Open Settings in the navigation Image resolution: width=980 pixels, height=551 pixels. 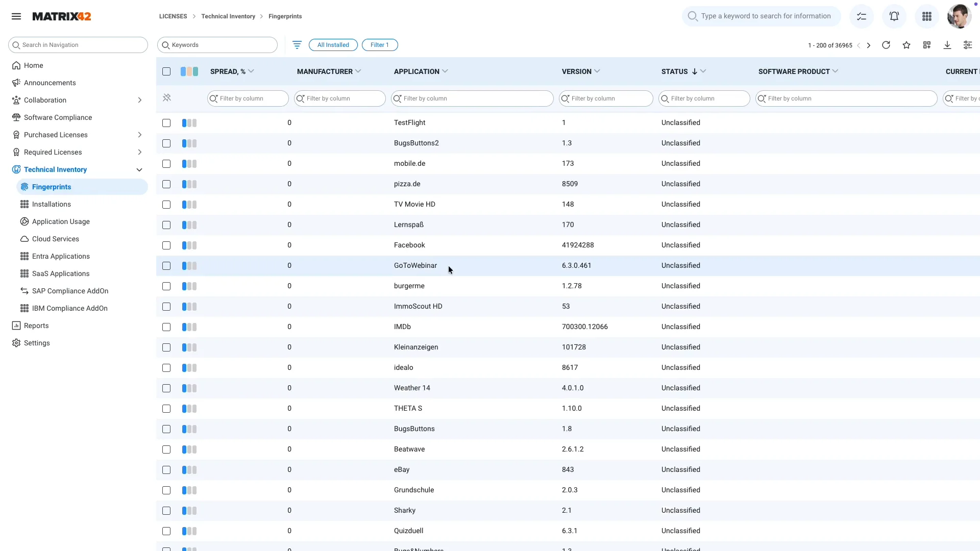[x=37, y=343]
